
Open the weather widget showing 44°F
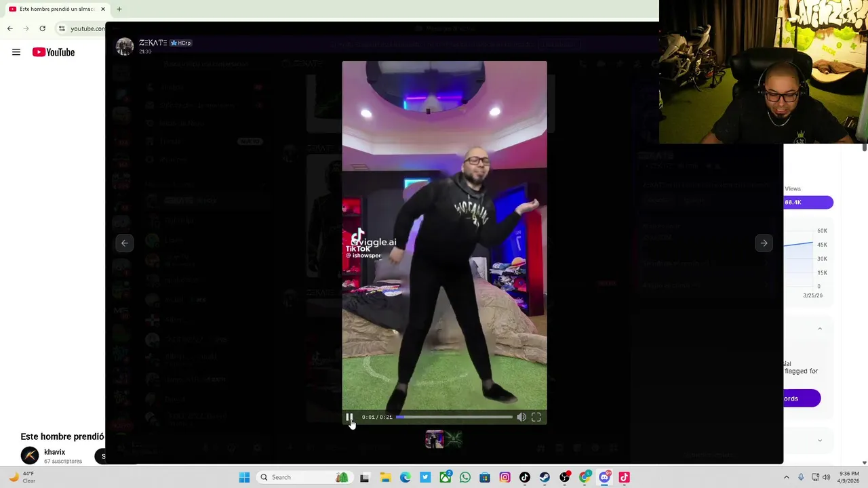point(21,477)
